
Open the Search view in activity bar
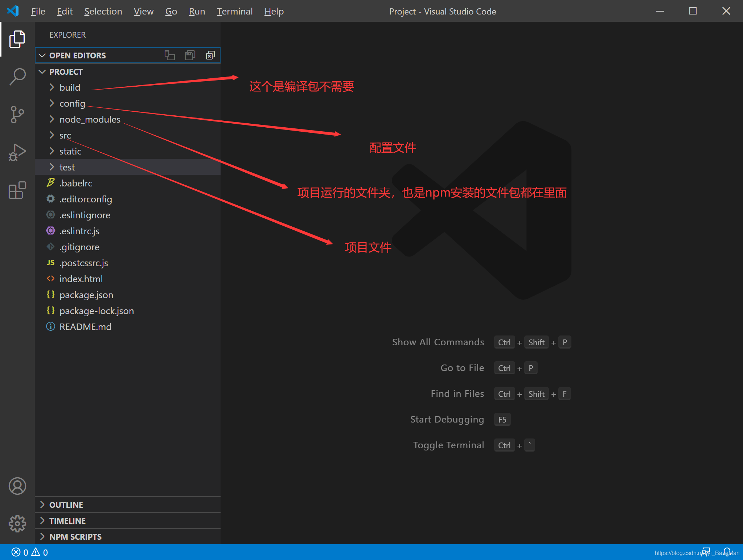[17, 77]
